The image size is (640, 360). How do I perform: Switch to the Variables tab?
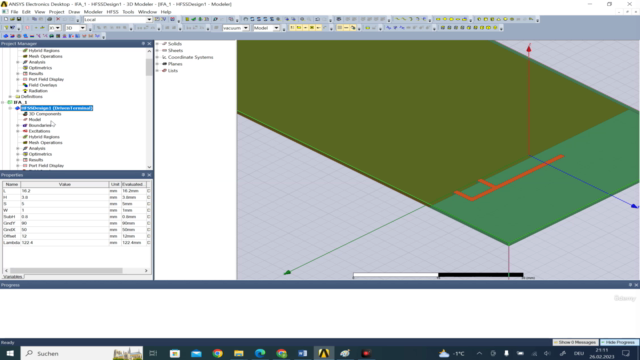(13, 276)
